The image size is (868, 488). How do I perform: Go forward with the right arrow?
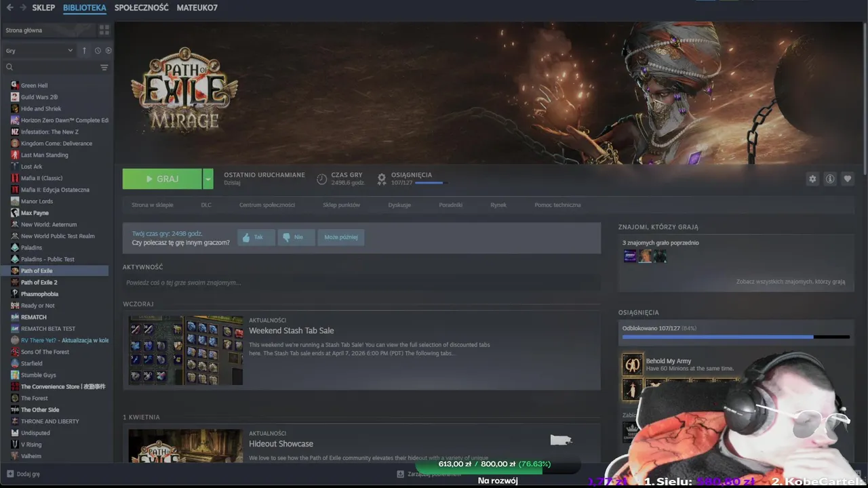(22, 7)
